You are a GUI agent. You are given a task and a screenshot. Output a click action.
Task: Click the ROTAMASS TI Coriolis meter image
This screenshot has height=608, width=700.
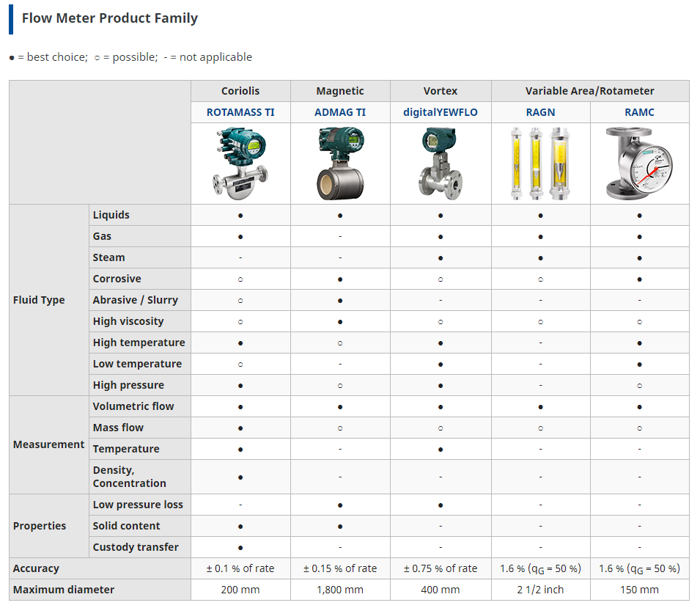click(x=240, y=164)
